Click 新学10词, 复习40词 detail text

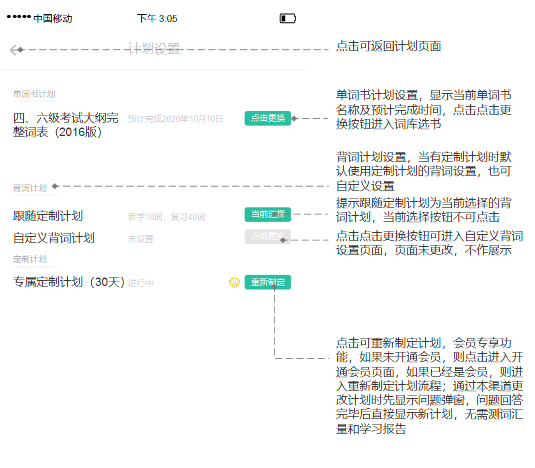(x=167, y=217)
